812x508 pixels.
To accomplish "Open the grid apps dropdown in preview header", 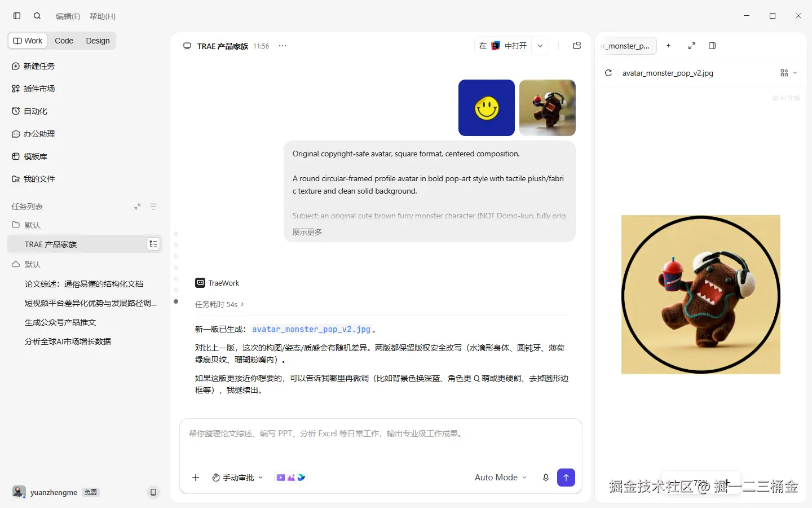I will point(788,73).
